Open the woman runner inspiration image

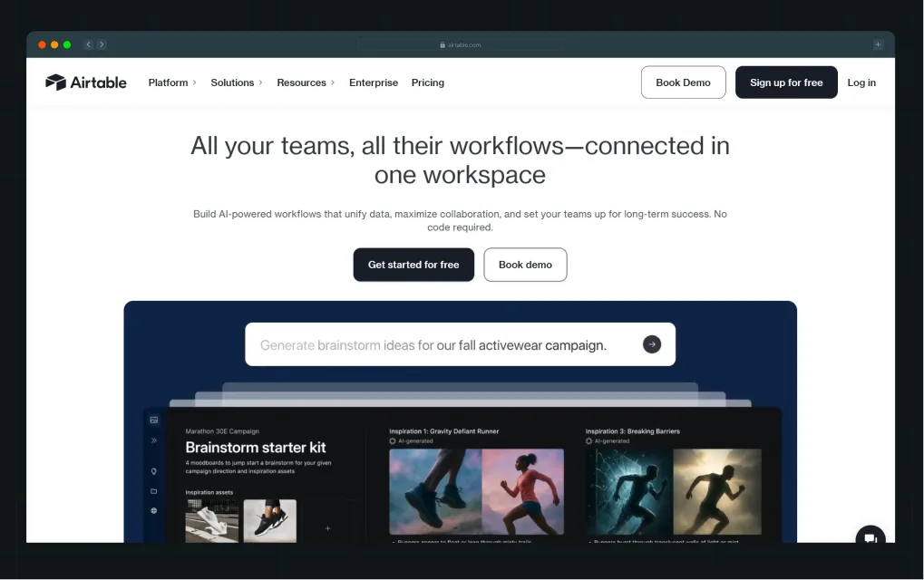pyautogui.click(x=523, y=492)
